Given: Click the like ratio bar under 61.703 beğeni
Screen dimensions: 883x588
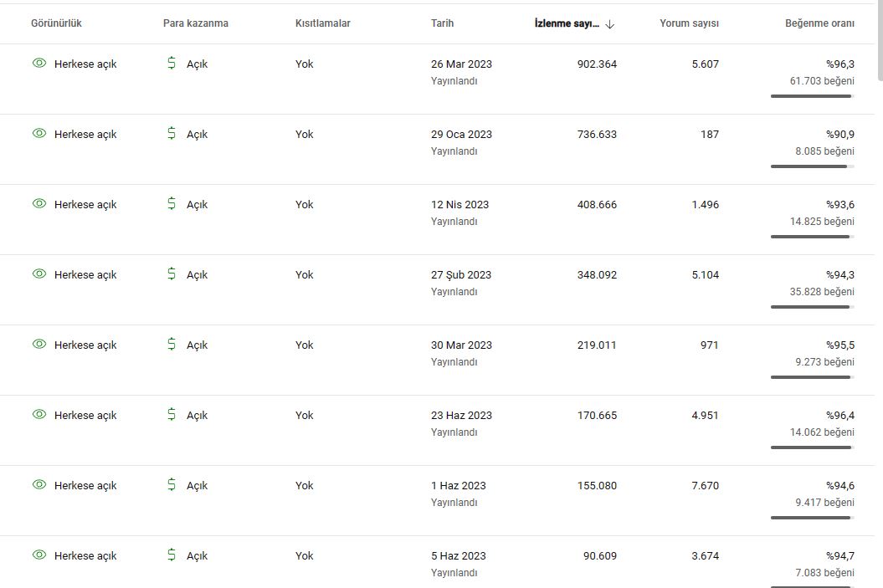Looking at the screenshot, I should click(813, 96).
